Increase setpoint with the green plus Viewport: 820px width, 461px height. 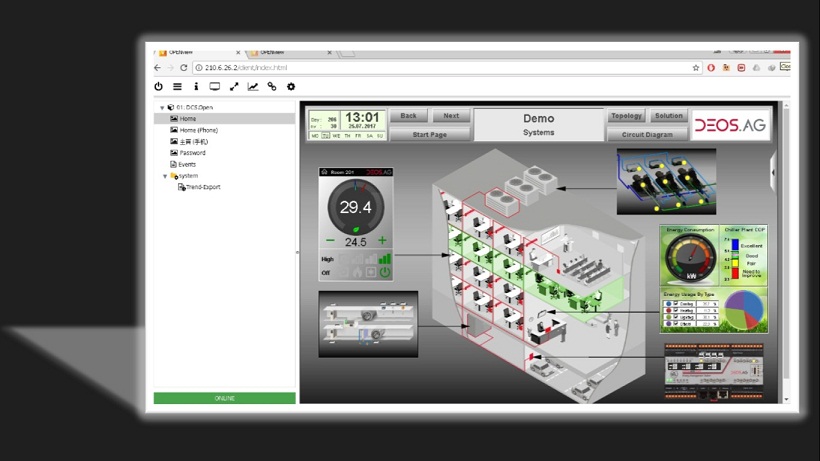(382, 241)
